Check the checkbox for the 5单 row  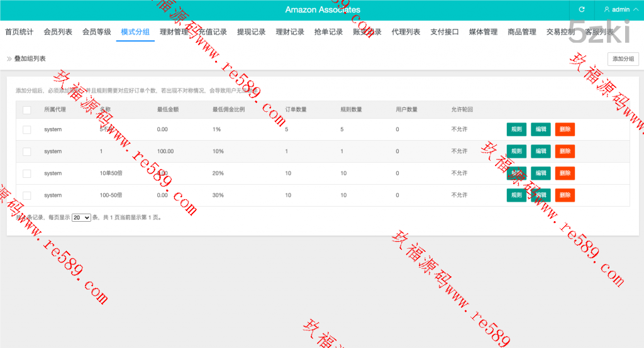click(x=26, y=129)
